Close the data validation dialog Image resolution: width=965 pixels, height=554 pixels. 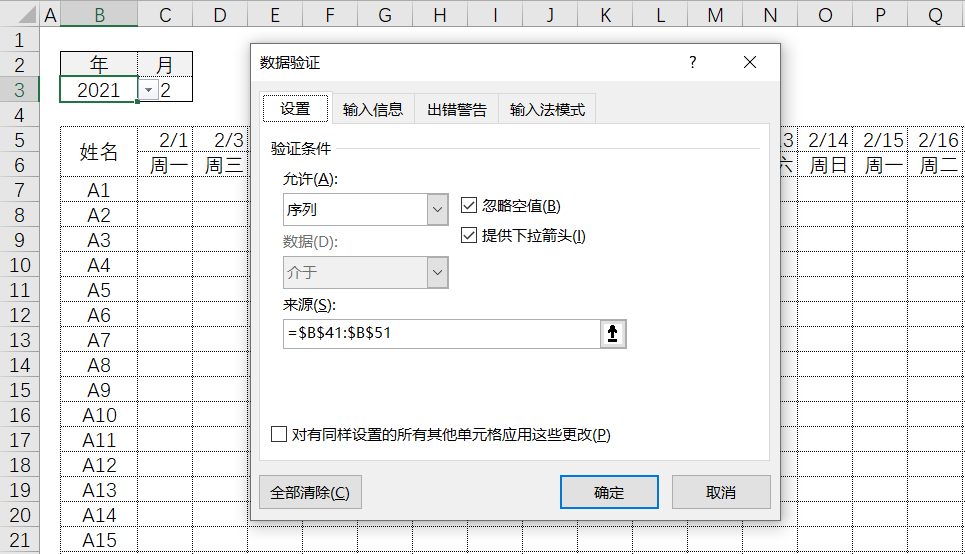750,62
